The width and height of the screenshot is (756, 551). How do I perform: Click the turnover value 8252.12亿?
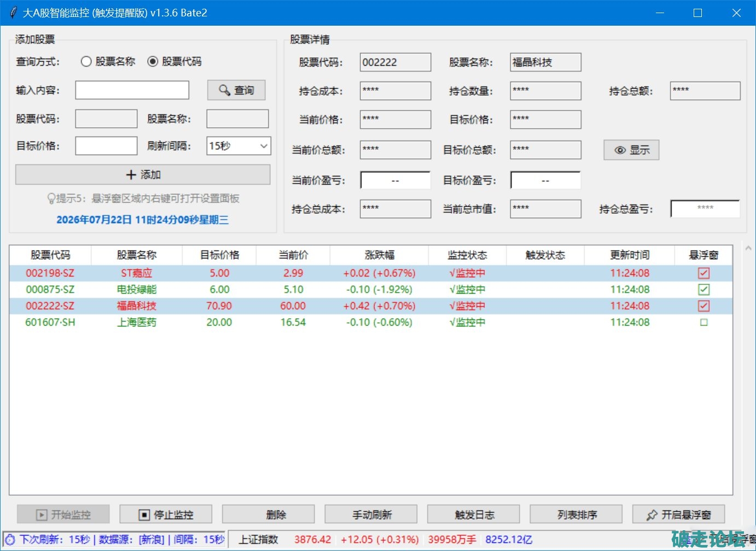coord(509,540)
